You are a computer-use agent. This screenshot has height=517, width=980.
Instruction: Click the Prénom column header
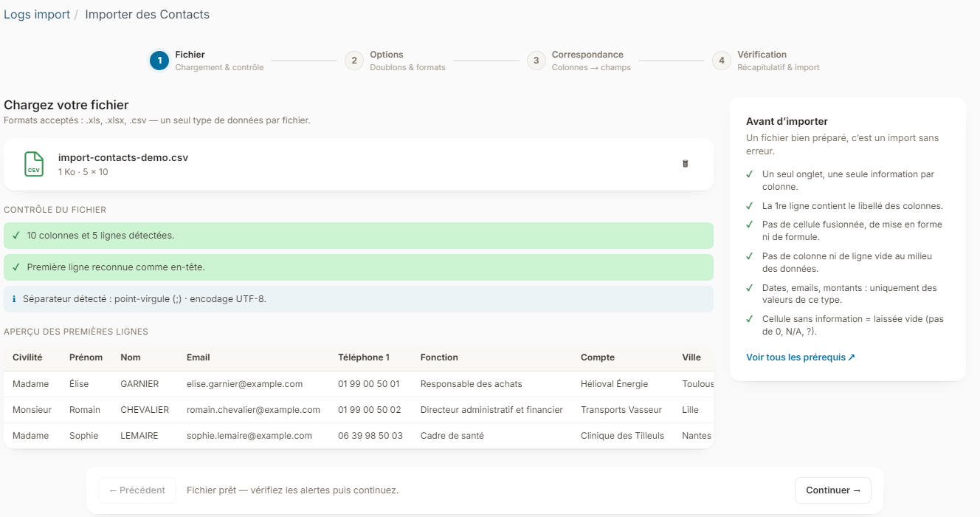86,357
